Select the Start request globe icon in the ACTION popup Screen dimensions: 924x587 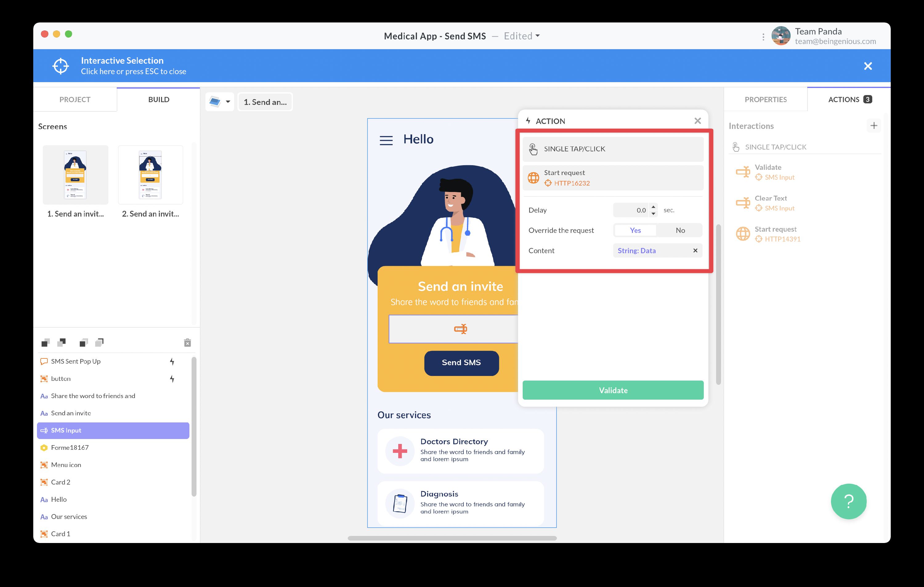pos(533,178)
